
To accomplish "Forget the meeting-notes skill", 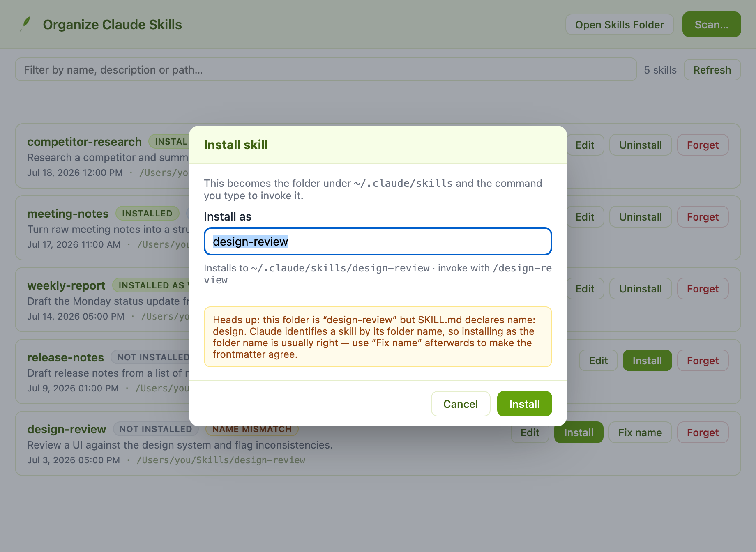I will [x=703, y=217].
